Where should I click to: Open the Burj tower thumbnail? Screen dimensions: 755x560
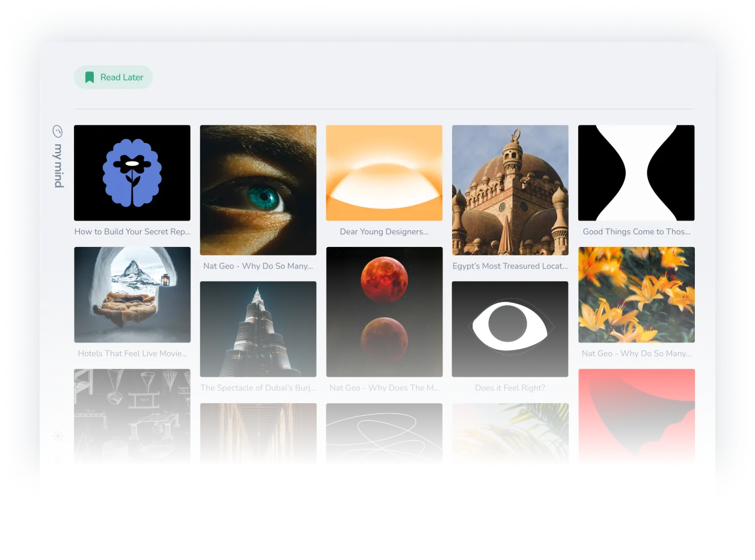click(x=258, y=329)
